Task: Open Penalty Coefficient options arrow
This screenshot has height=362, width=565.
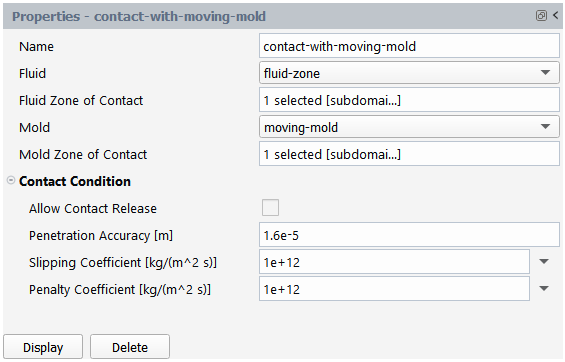Action: [x=544, y=289]
